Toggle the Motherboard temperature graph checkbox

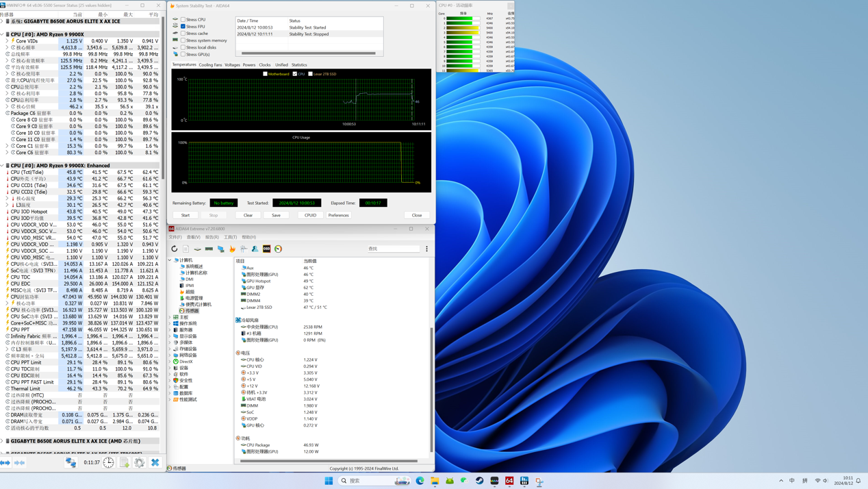click(266, 74)
